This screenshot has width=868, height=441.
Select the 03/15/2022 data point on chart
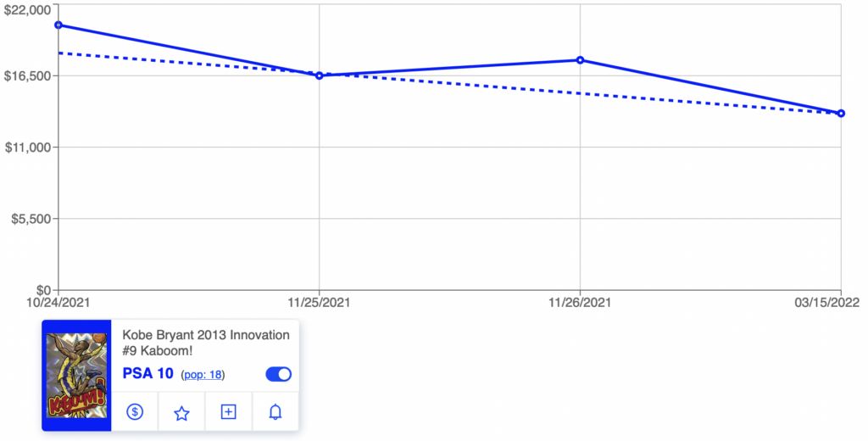pyautogui.click(x=841, y=113)
